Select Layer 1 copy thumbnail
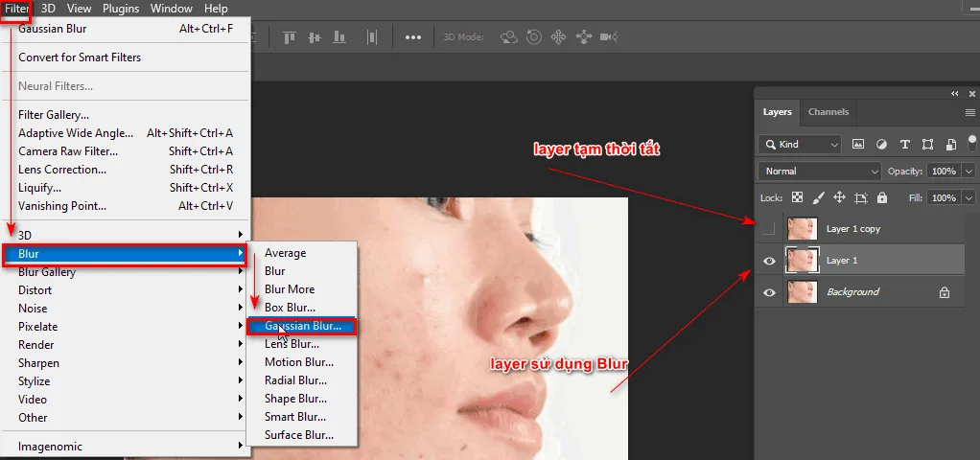980x460 pixels. [x=802, y=229]
